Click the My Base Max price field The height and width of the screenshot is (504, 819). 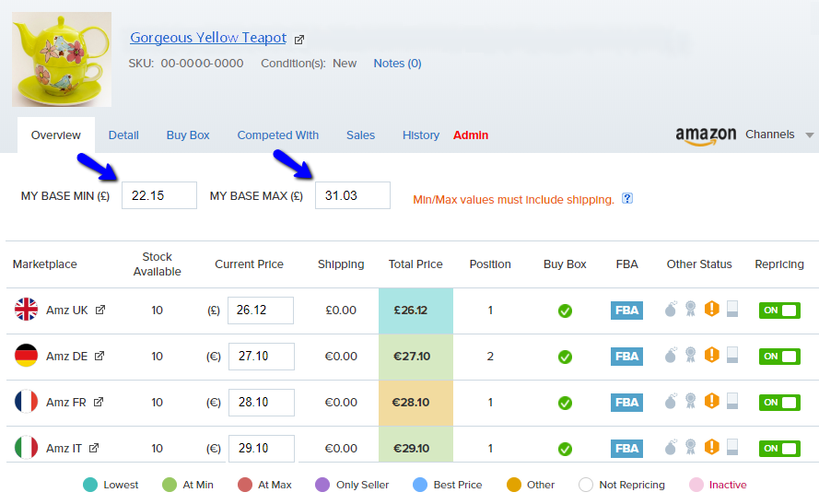tap(353, 195)
